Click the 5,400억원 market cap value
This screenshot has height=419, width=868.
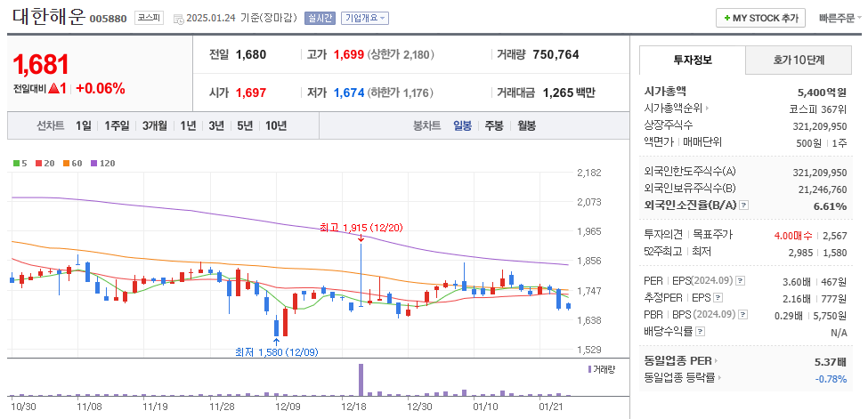click(822, 92)
